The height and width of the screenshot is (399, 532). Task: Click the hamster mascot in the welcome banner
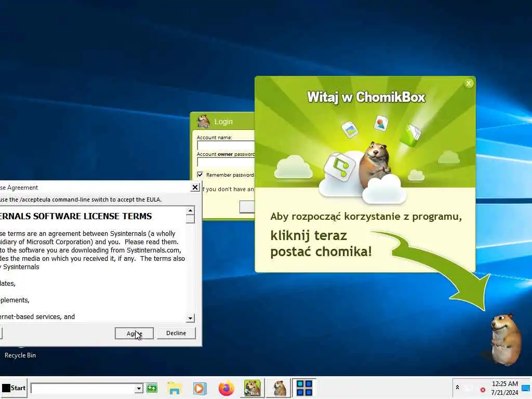pos(375,165)
